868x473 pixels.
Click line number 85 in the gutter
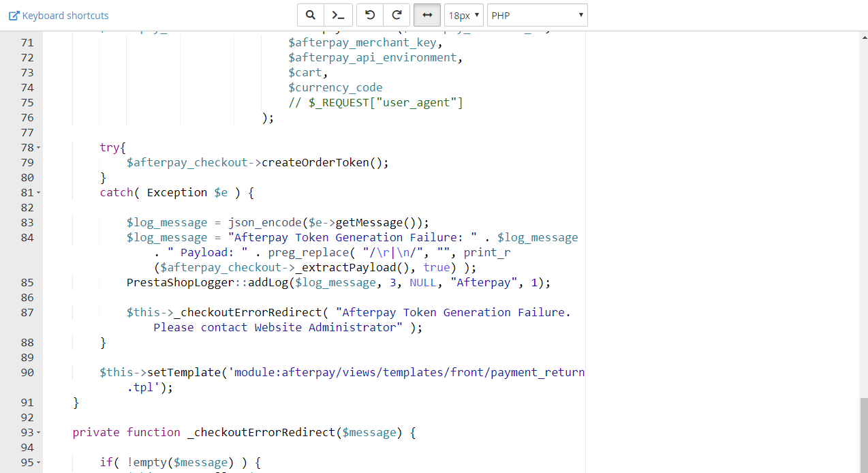point(27,282)
